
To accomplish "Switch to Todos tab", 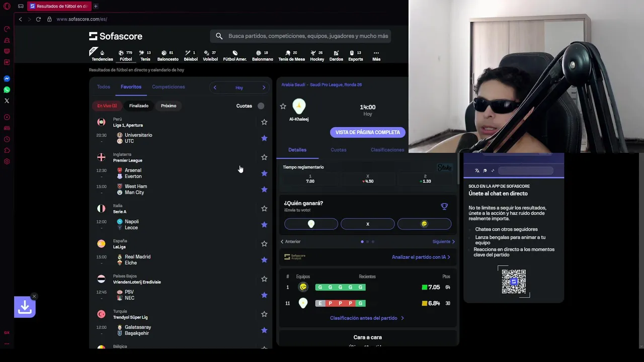I will coord(103,87).
